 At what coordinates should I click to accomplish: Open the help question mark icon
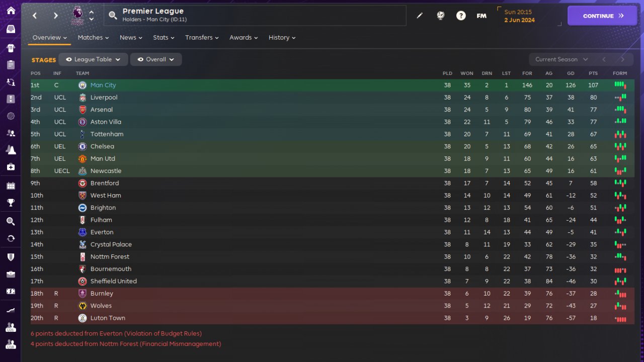pyautogui.click(x=461, y=16)
